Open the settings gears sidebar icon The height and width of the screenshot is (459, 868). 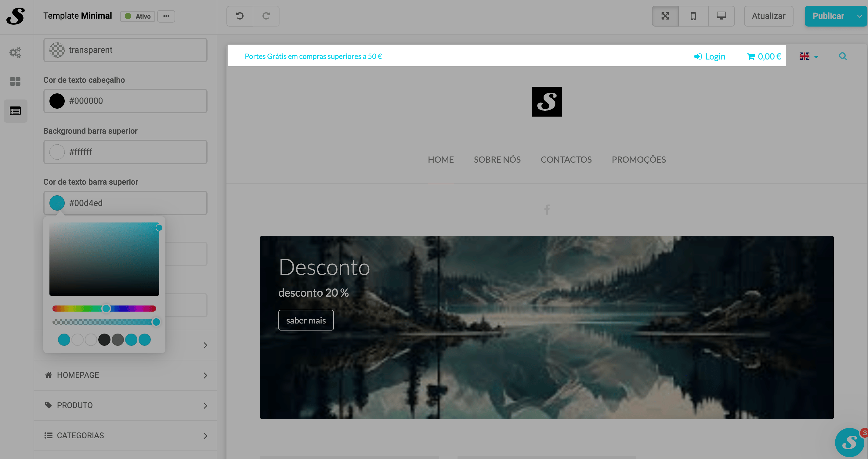click(x=15, y=52)
